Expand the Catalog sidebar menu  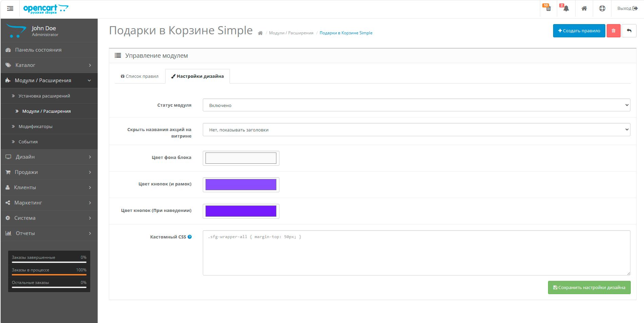click(49, 65)
